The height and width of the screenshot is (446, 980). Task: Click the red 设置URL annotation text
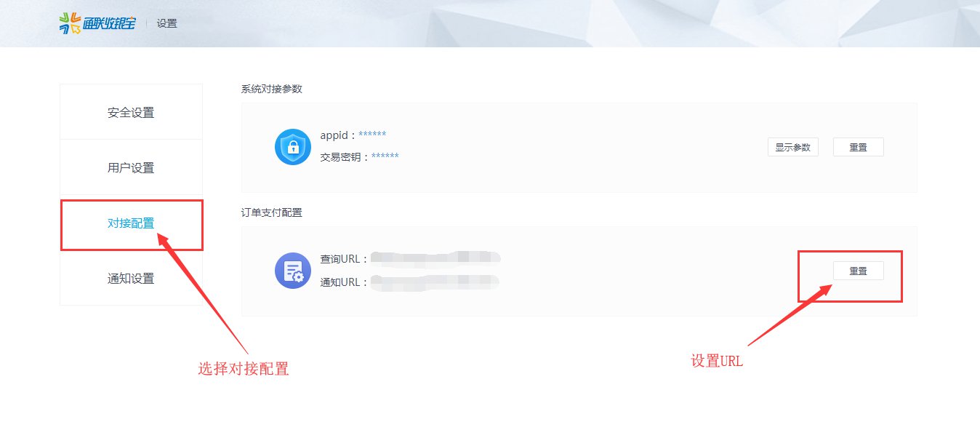[717, 361]
